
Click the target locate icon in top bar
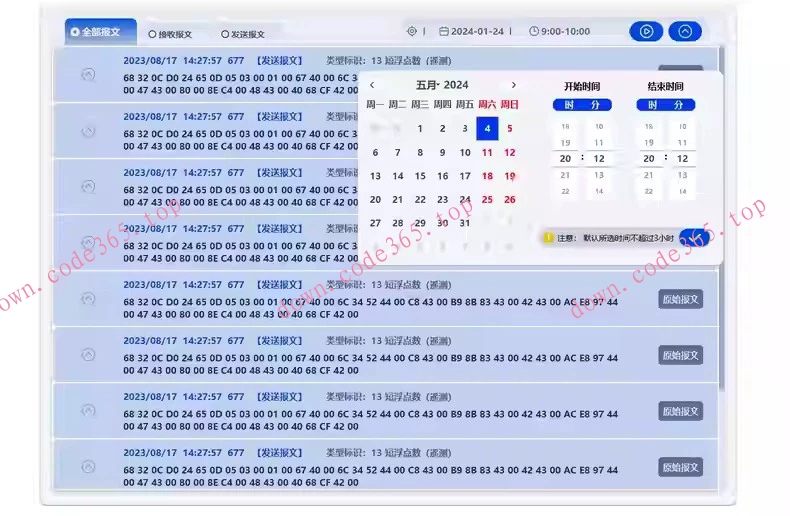pos(412,31)
